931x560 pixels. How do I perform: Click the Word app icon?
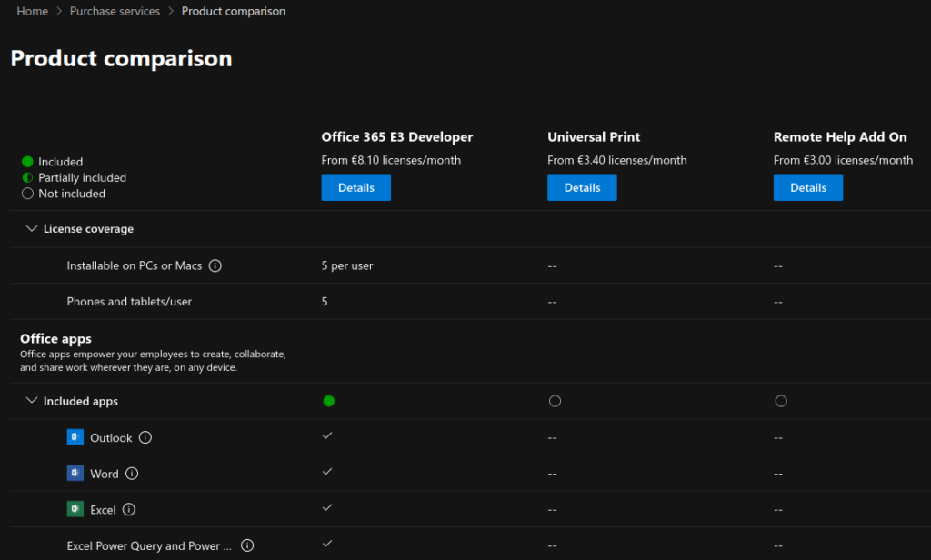point(75,474)
